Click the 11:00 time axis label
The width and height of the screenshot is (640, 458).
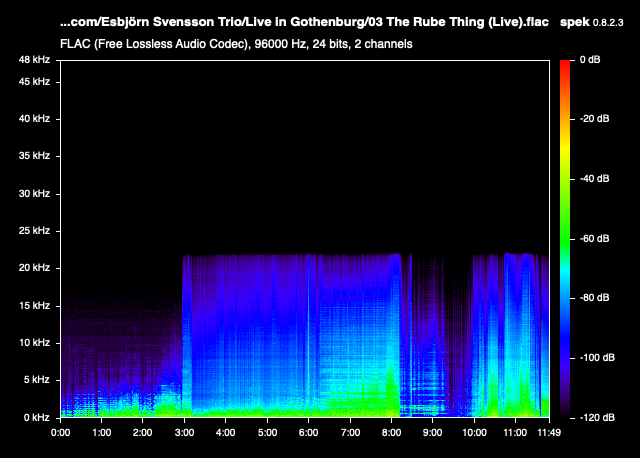click(x=515, y=433)
